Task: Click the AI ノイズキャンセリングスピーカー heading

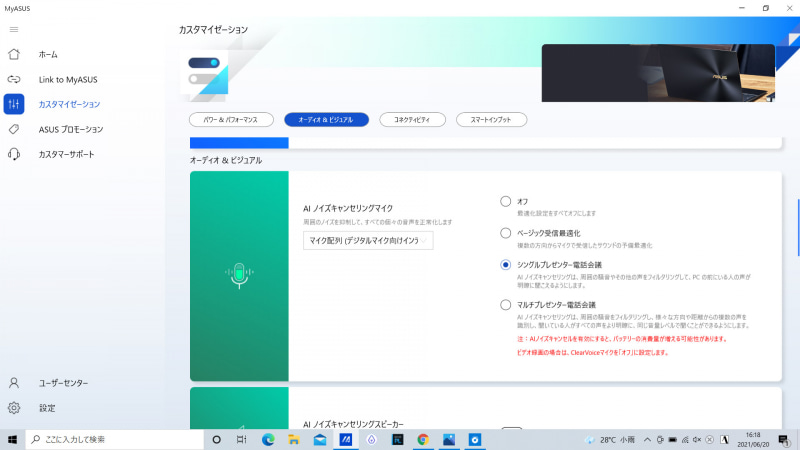Action: [353, 424]
